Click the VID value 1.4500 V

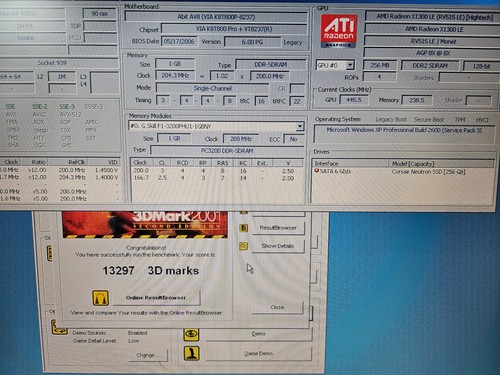(x=106, y=170)
